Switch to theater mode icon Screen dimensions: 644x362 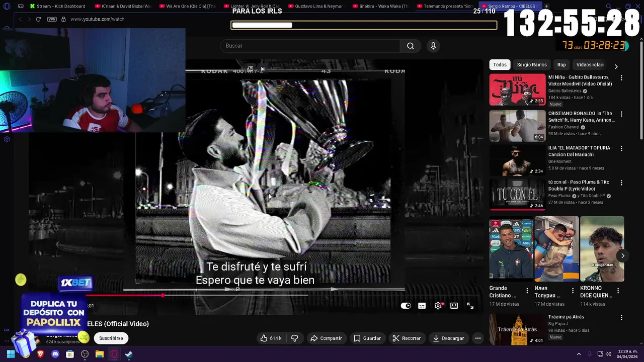(454, 306)
